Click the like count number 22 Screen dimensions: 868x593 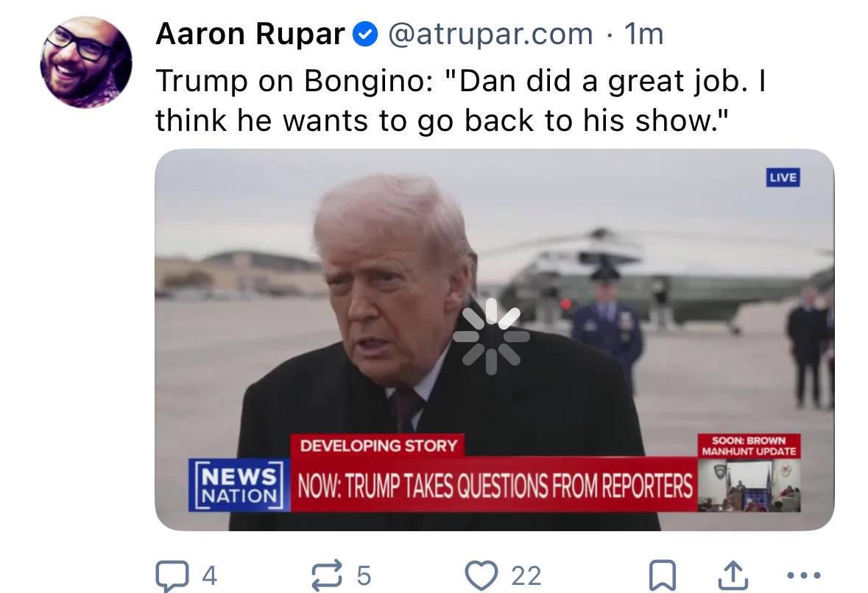click(x=526, y=576)
